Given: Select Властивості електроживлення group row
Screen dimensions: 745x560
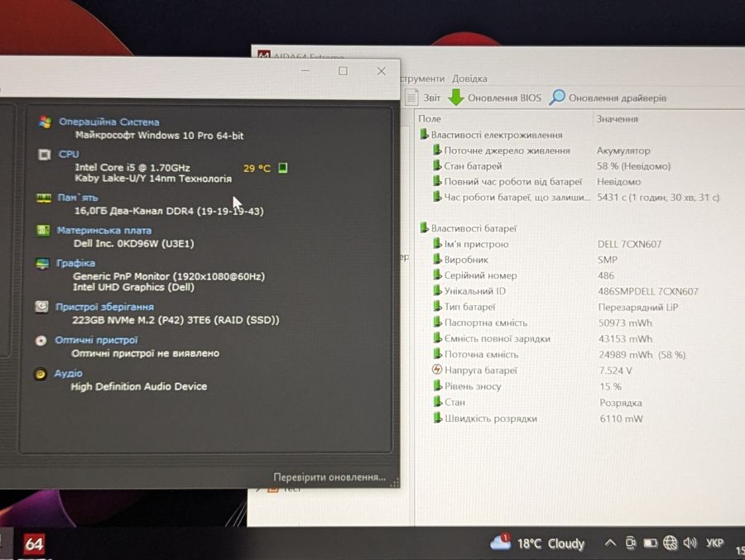Looking at the screenshot, I should pyautogui.click(x=491, y=135).
